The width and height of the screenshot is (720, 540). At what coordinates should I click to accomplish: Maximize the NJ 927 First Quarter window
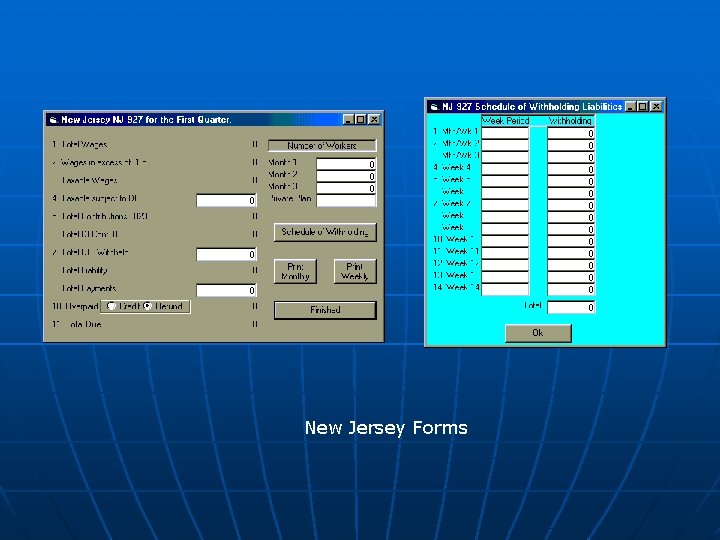tap(361, 120)
